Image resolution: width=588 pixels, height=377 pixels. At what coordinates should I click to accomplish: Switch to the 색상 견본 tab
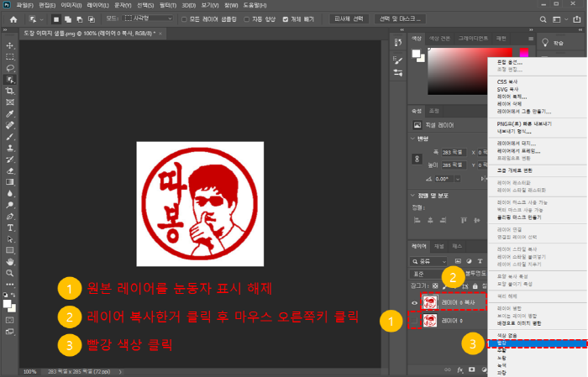439,39
